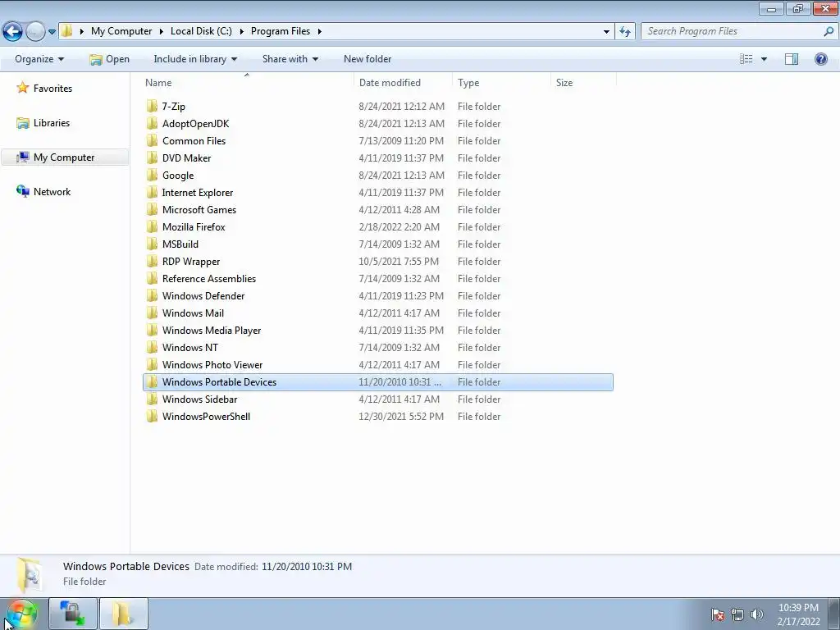Select the Windows Mail folder icon
Viewport: 840px width, 630px height.
[152, 313]
